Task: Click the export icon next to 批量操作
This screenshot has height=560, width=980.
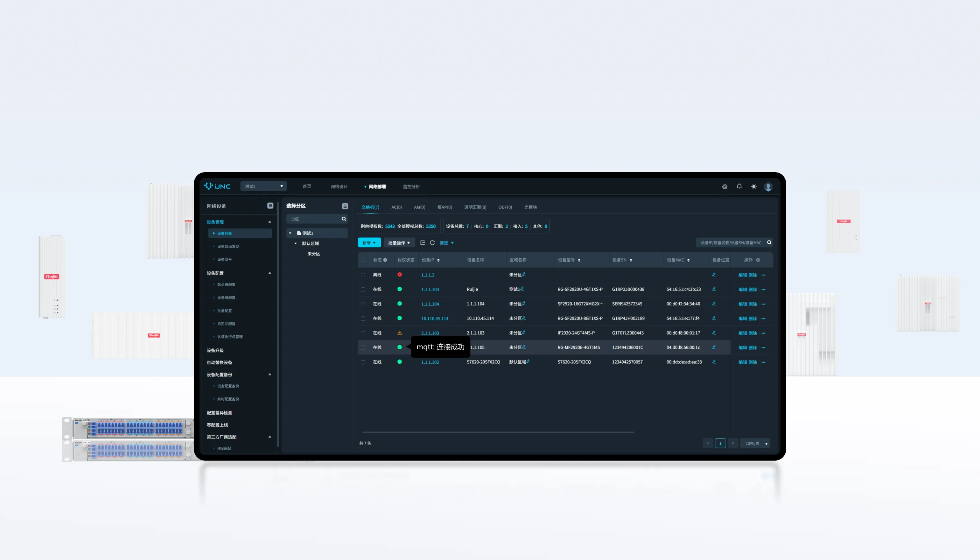Action: point(422,243)
